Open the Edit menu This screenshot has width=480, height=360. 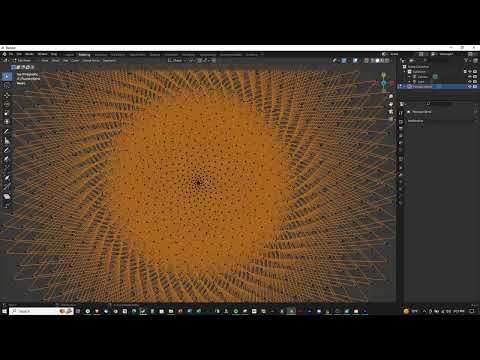click(x=19, y=54)
